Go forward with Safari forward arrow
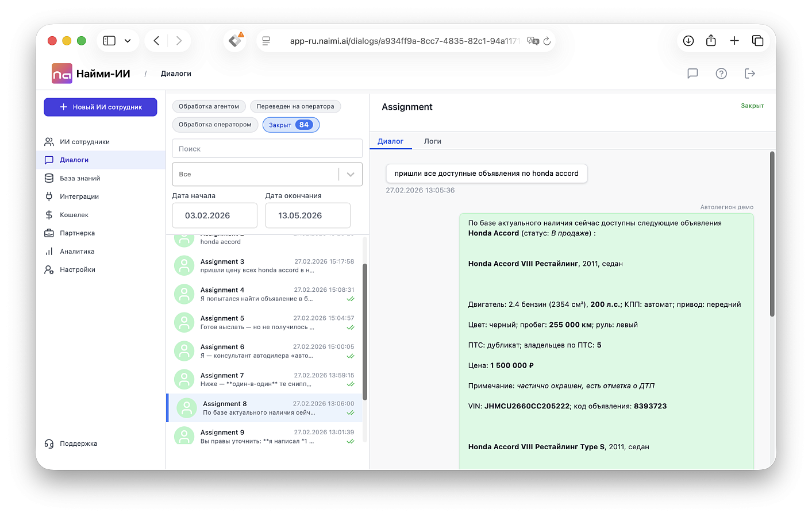Viewport: 812px width, 517px height. (179, 41)
